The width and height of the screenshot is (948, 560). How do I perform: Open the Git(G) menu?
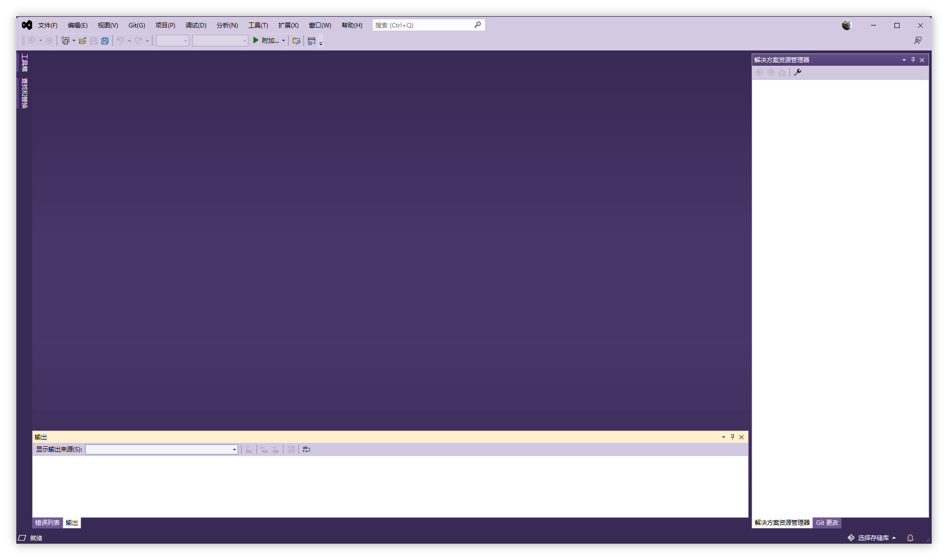tap(136, 24)
